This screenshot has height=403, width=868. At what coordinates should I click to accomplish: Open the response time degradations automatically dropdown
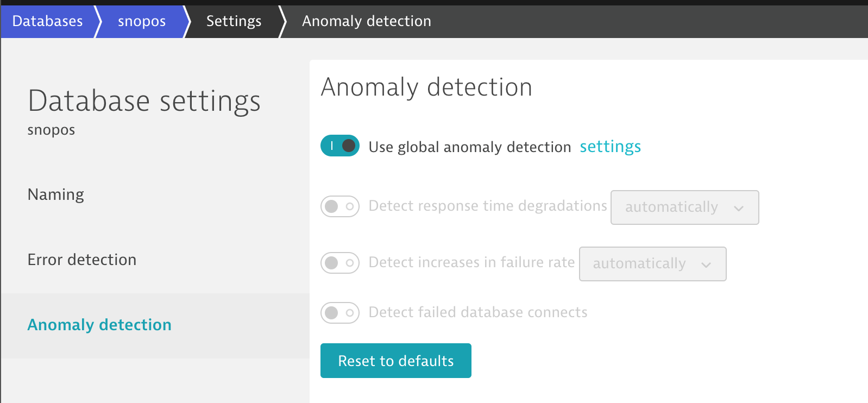[x=684, y=207]
